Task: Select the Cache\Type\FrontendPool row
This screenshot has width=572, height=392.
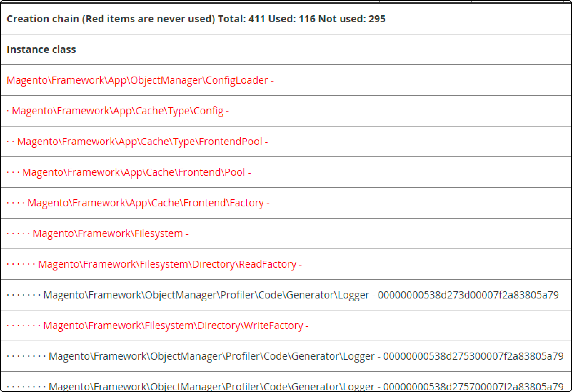Action: [286, 142]
